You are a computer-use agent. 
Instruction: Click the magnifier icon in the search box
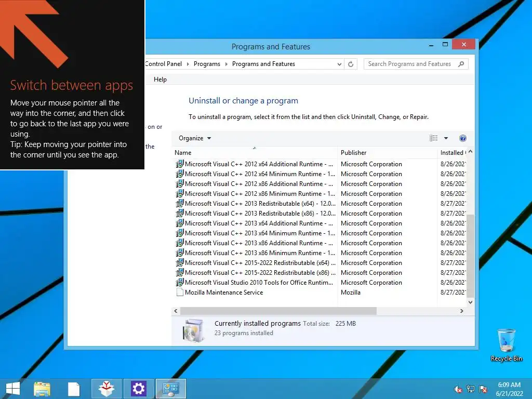pos(461,64)
